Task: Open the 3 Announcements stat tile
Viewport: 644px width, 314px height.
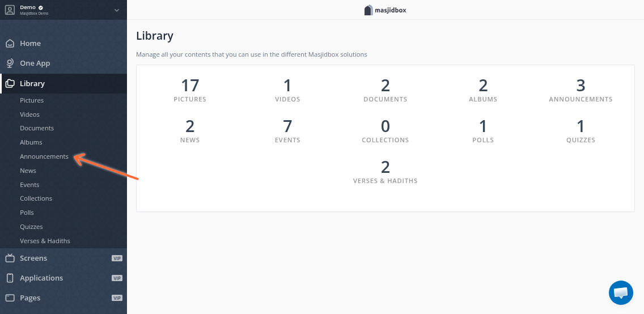Action: click(x=581, y=91)
